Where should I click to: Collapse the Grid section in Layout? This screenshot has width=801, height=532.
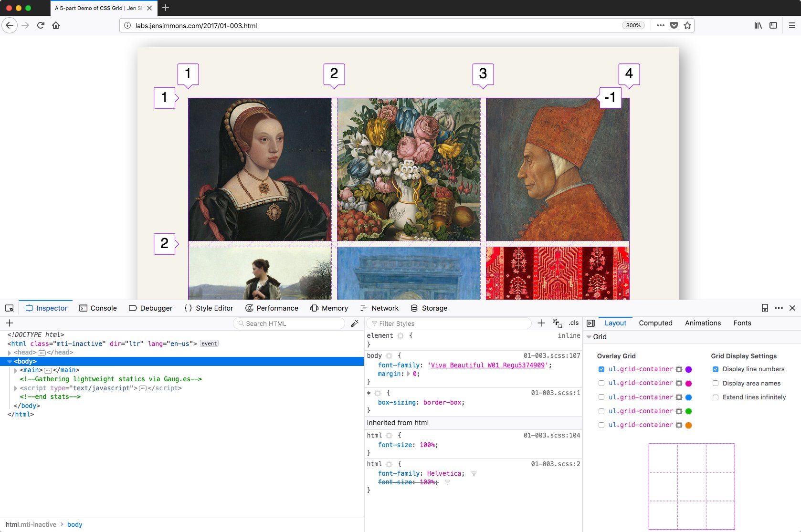[589, 337]
